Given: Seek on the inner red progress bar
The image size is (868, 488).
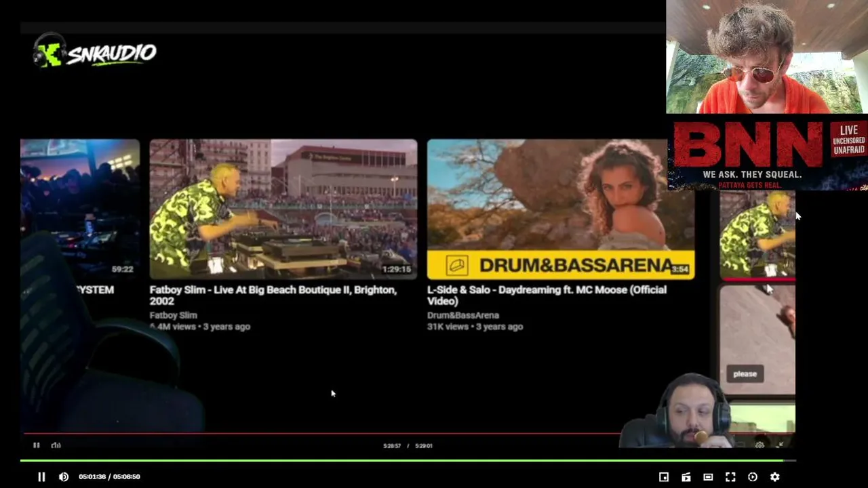Looking at the screenshot, I should coord(321,433).
